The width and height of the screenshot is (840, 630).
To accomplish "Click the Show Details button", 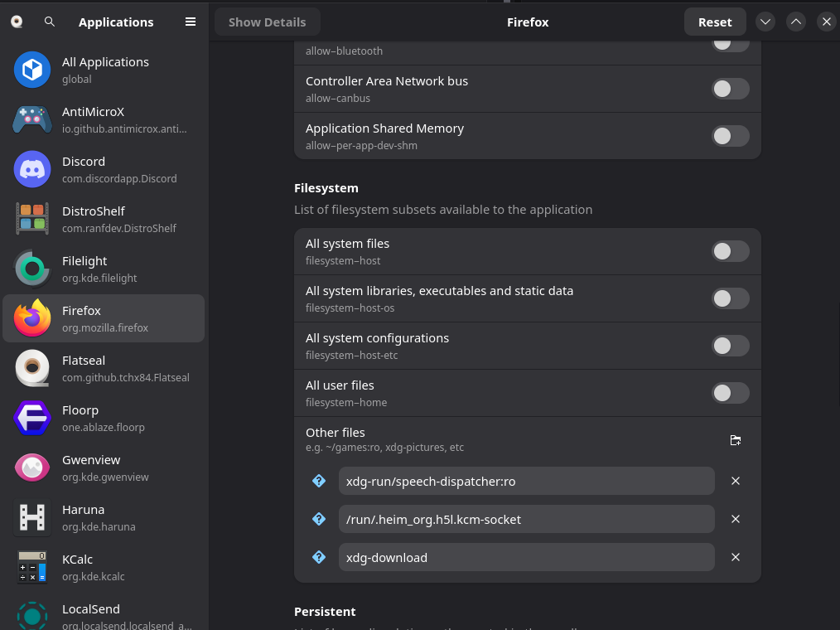I will 267,22.
